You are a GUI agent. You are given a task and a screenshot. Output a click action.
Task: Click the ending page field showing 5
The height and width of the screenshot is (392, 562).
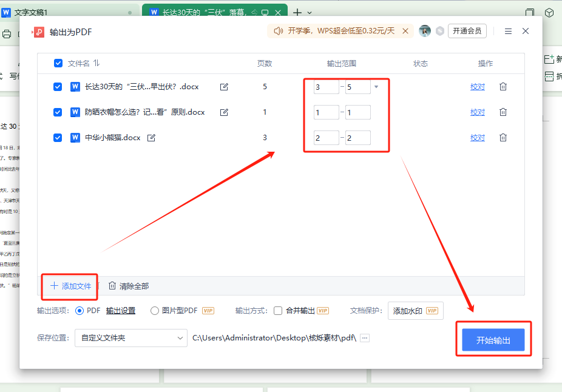click(x=358, y=87)
